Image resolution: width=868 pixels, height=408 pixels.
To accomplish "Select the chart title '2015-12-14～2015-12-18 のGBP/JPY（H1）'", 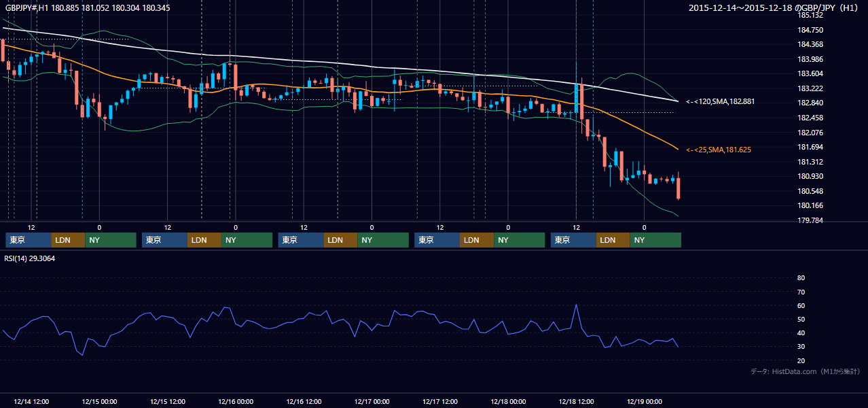I will tap(774, 8).
